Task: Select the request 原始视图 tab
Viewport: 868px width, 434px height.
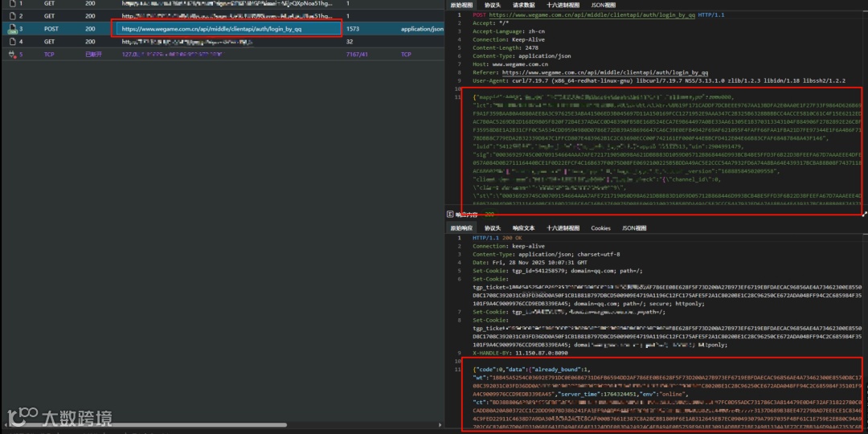Action: [x=461, y=5]
